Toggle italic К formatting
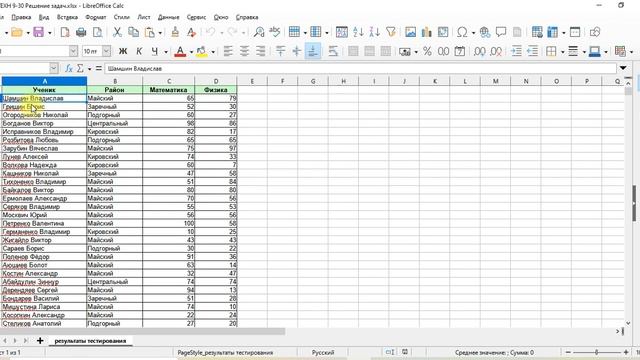The height and width of the screenshot is (360, 640). 139,51
